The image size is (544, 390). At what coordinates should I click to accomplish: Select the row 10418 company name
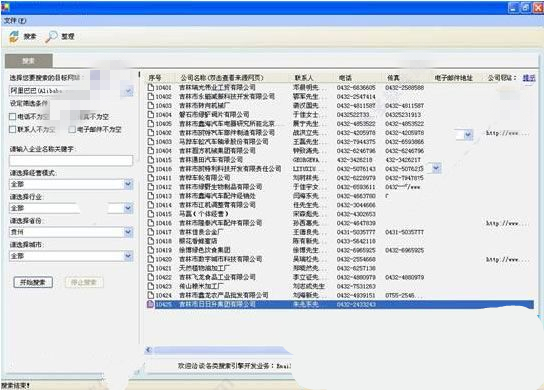coord(198,241)
